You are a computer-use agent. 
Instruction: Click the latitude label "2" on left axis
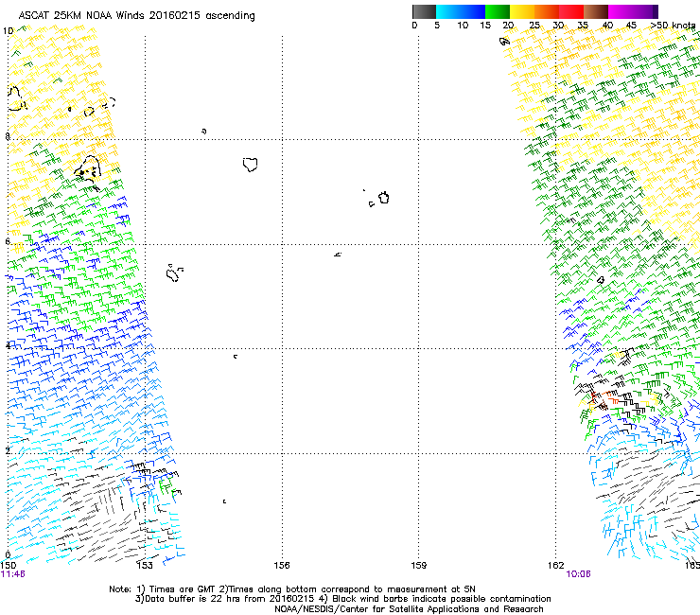pyautogui.click(x=8, y=451)
